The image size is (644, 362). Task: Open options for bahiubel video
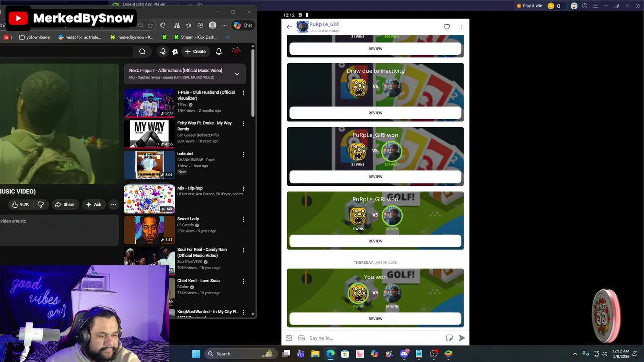click(x=243, y=155)
